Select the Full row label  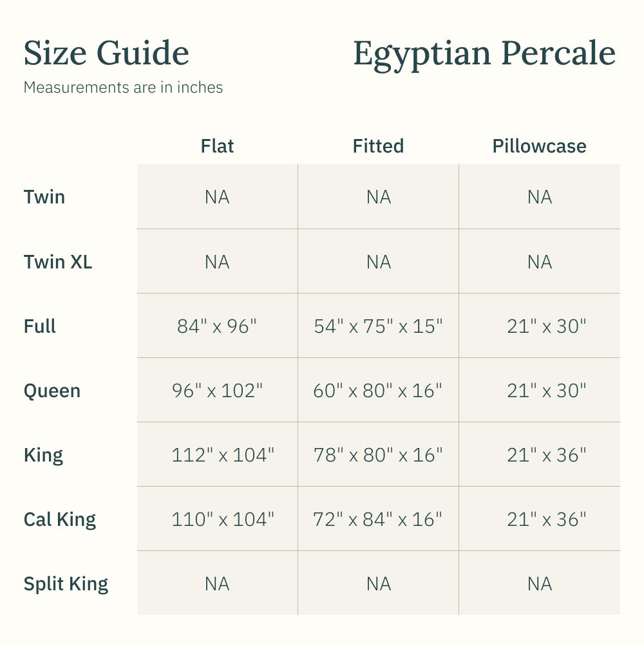click(x=40, y=326)
